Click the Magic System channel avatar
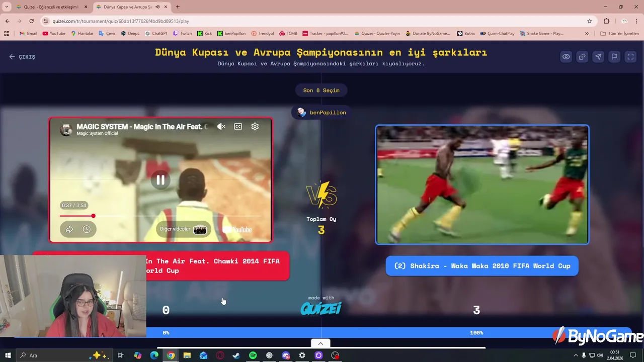The image size is (644, 362). click(66, 129)
